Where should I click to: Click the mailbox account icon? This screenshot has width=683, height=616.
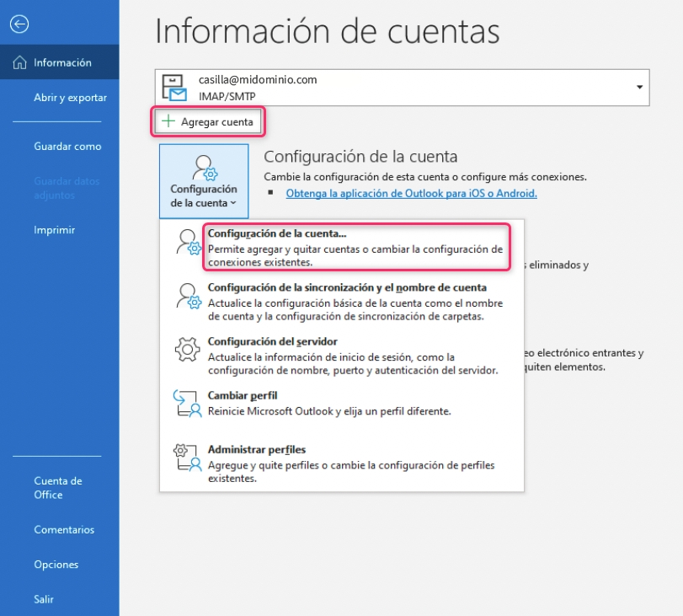(x=174, y=88)
